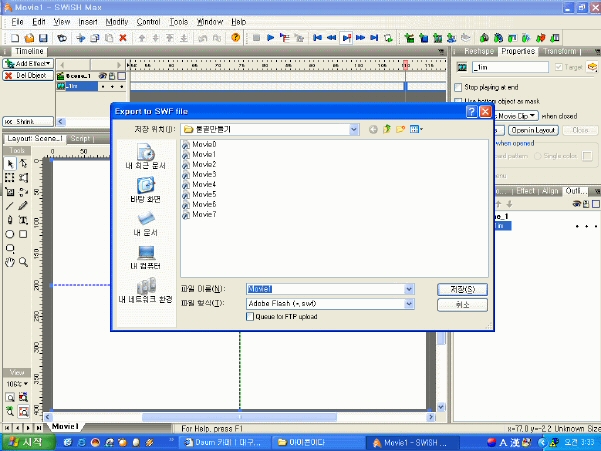601x451 pixels.
Task: Open the Insert menu
Action: tap(88, 22)
